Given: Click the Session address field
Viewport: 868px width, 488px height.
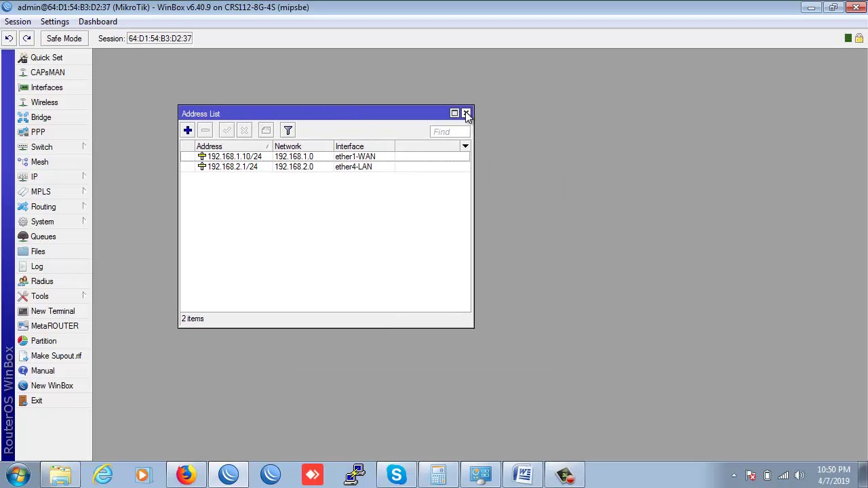Looking at the screenshot, I should 160,39.
